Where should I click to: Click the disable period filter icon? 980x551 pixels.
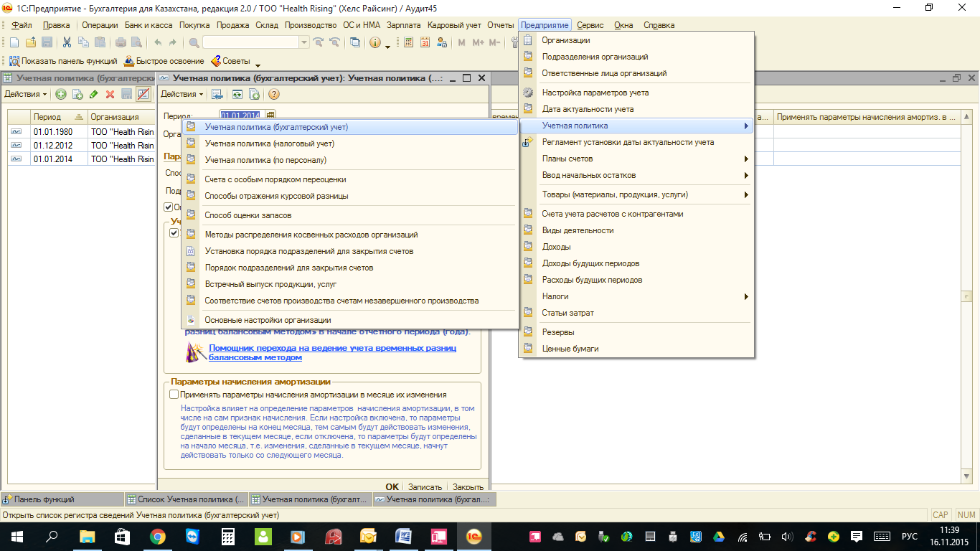click(143, 94)
